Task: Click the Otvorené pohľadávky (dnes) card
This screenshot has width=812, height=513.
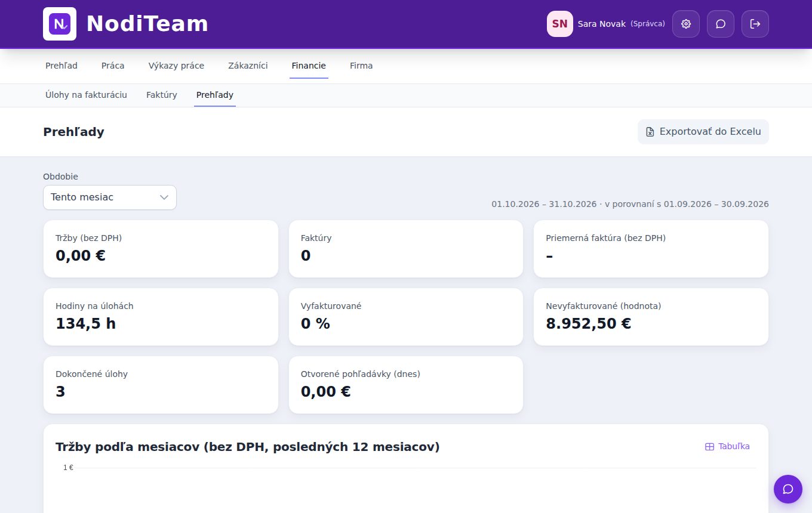Action: click(x=406, y=385)
